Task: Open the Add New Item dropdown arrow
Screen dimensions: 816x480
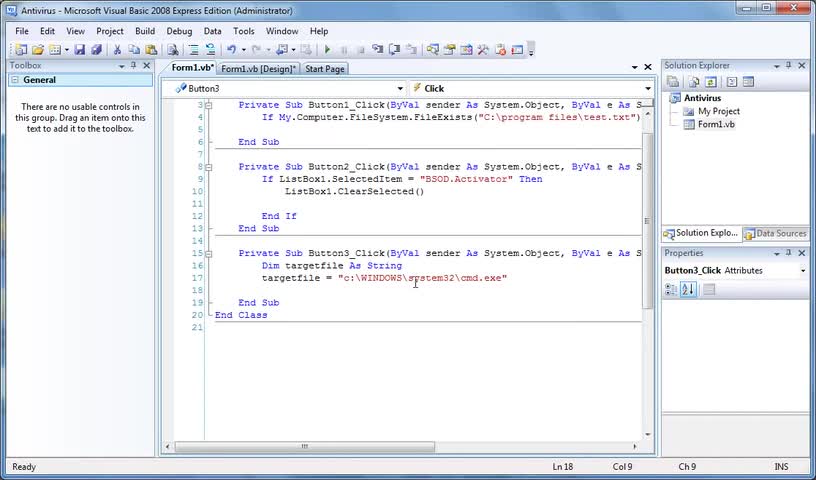Action: [x=67, y=49]
